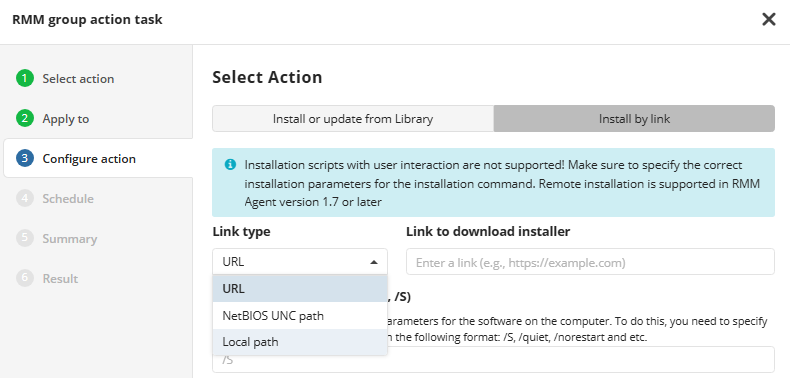
Task: Select the Install by link option
Action: tap(634, 119)
